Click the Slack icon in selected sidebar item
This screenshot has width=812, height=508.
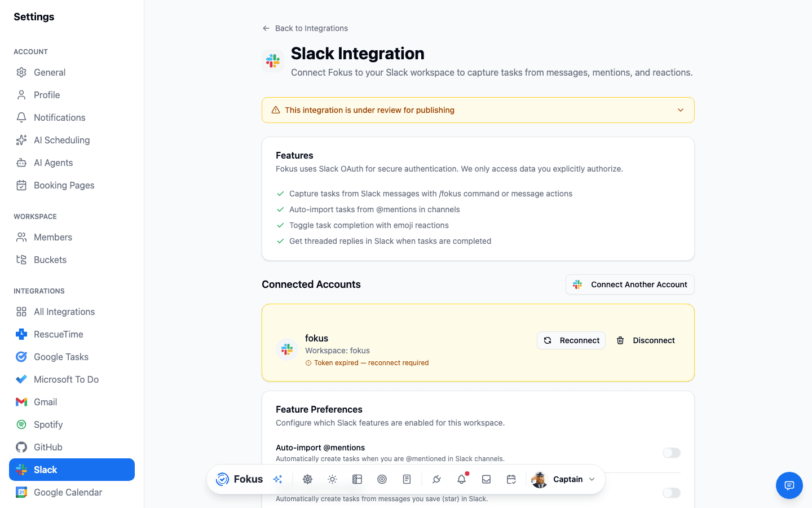click(21, 470)
